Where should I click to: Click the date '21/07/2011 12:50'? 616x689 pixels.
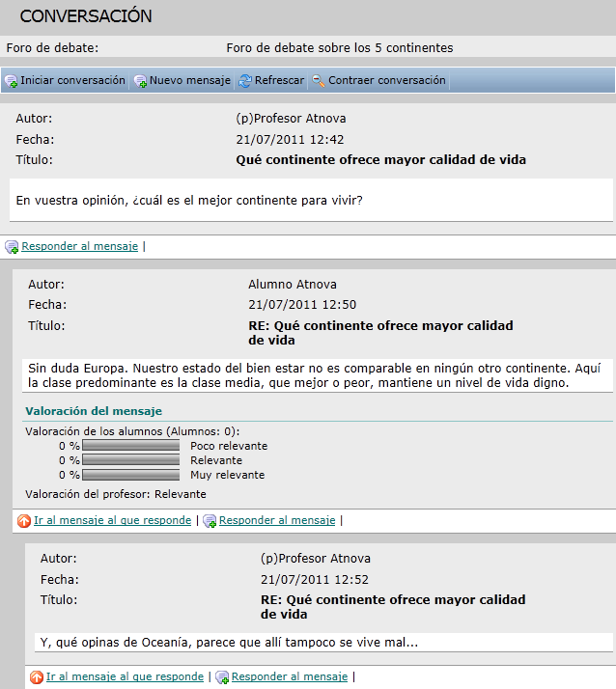point(302,305)
